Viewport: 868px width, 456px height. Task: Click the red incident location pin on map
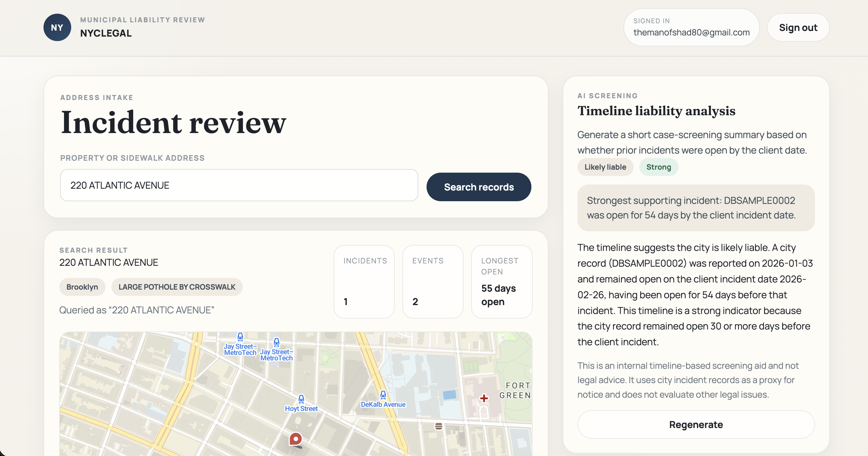tap(295, 439)
